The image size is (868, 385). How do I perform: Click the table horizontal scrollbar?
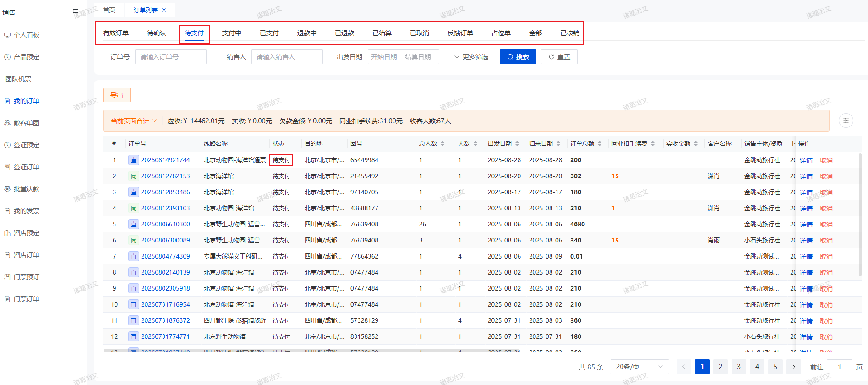point(321,351)
